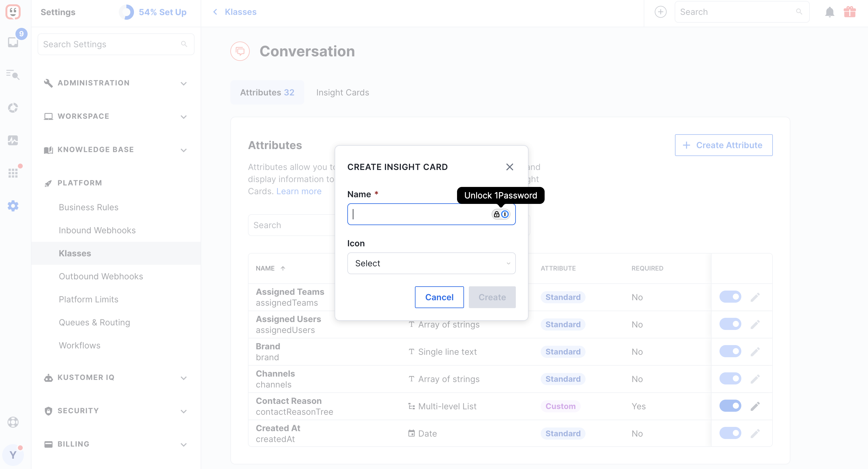Click the Cancel button in dialog

click(439, 297)
